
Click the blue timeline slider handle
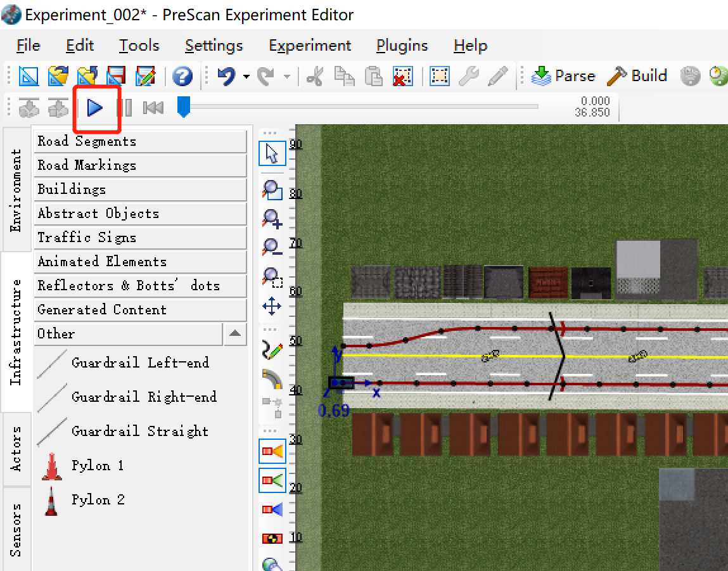[x=184, y=106]
